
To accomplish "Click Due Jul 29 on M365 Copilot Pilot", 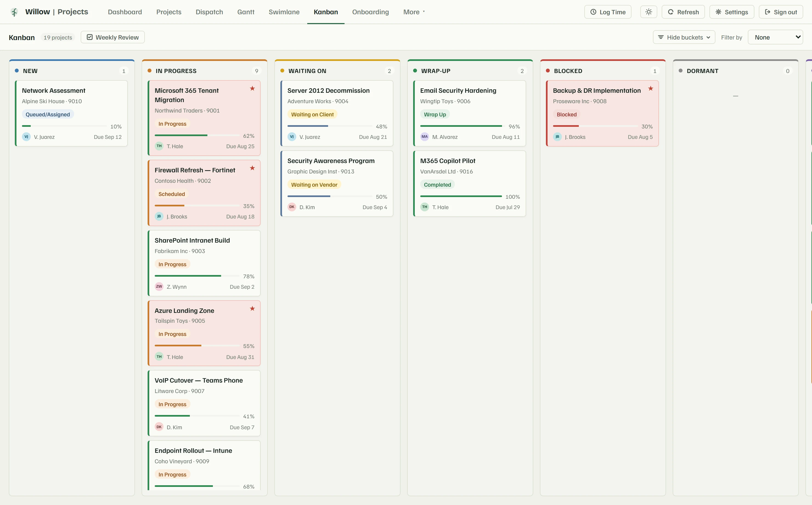I will tap(507, 207).
